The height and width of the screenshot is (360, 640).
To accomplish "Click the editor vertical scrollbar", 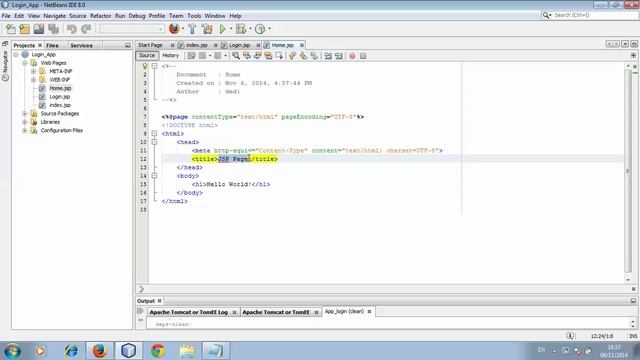I will coord(628,171).
